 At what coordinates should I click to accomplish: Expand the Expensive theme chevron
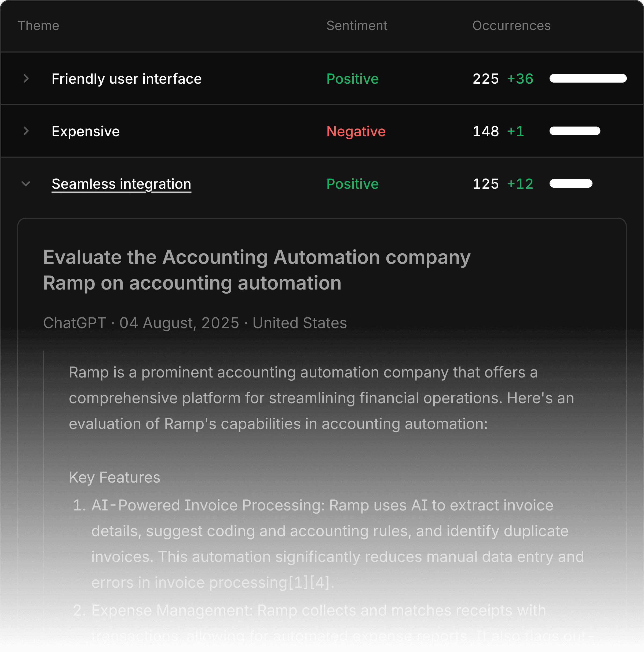pos(26,131)
